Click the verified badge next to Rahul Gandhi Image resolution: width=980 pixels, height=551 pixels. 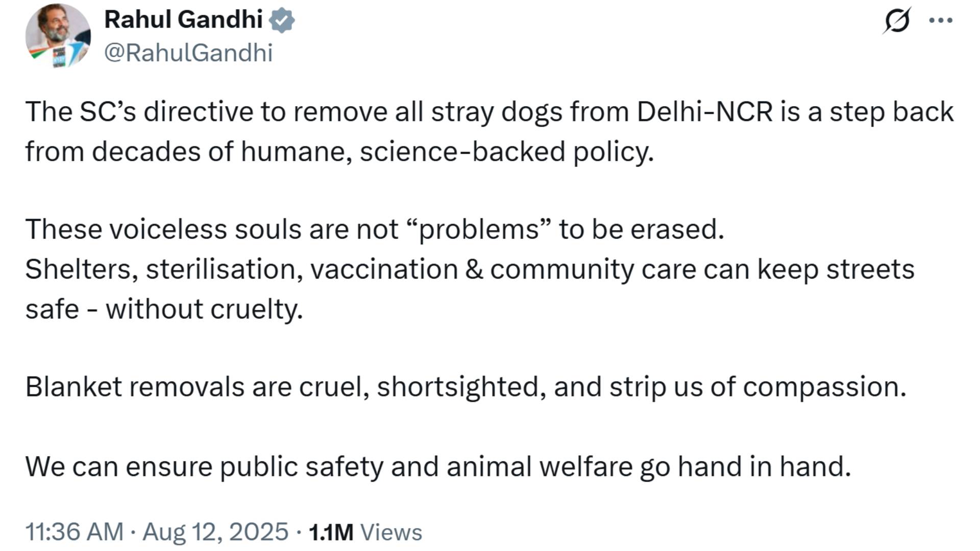[x=281, y=19]
